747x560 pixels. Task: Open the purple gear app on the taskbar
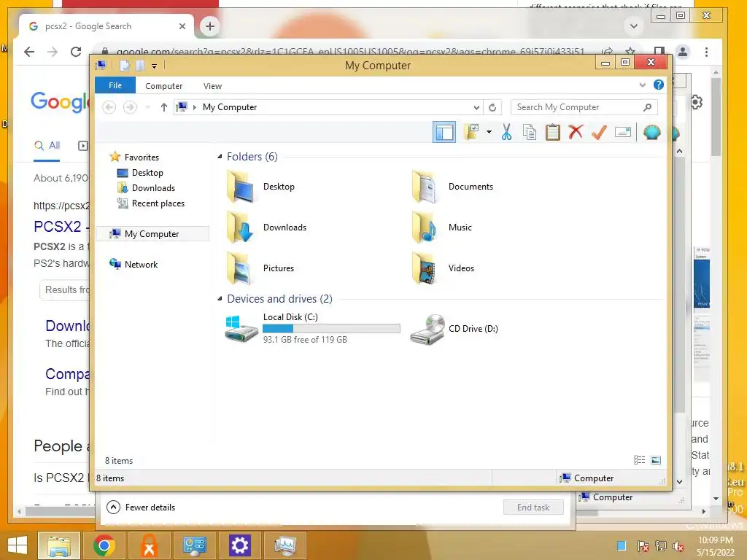pyautogui.click(x=239, y=545)
